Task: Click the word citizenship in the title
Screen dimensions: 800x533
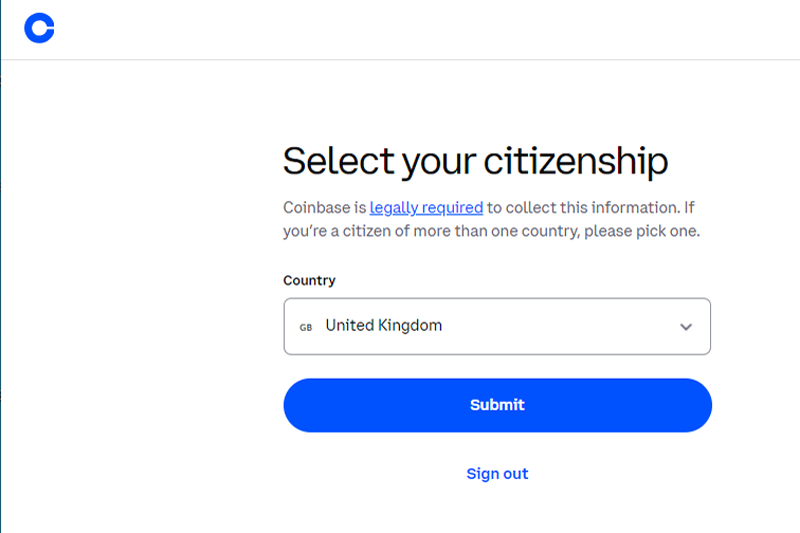Action: pyautogui.click(x=576, y=162)
